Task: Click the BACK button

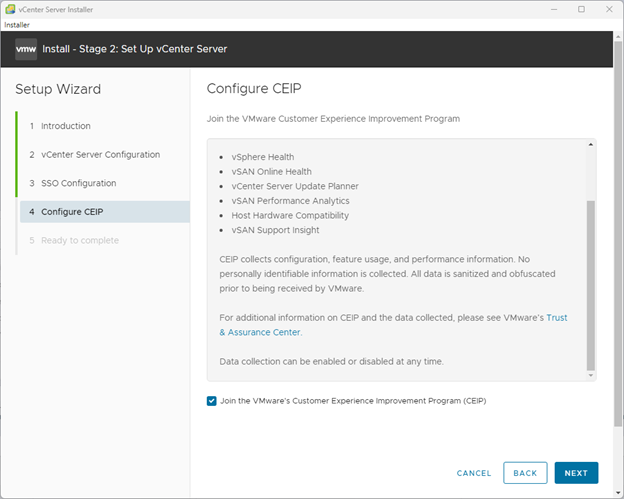Action: tap(525, 473)
